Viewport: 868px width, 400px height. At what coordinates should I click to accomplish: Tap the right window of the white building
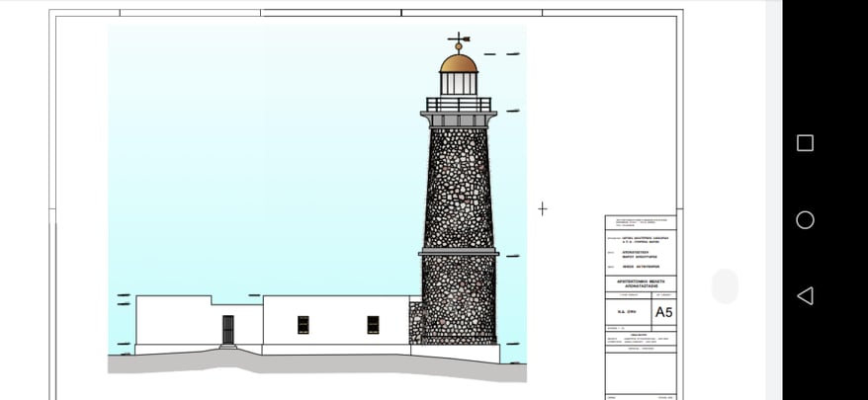pyautogui.click(x=373, y=324)
